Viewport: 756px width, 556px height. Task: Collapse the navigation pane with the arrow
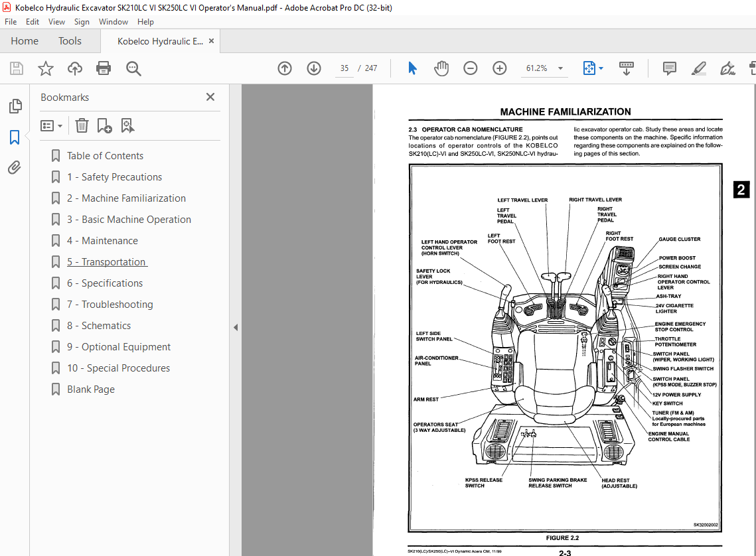click(x=235, y=328)
